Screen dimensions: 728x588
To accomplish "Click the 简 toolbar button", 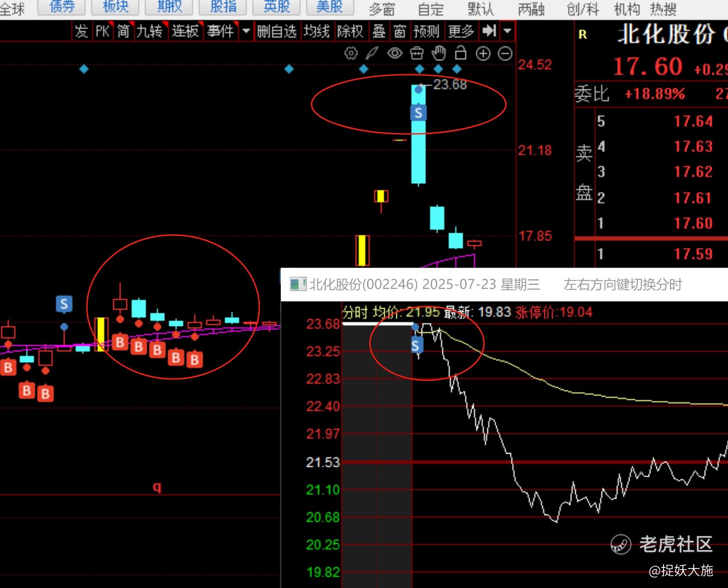I will (123, 31).
